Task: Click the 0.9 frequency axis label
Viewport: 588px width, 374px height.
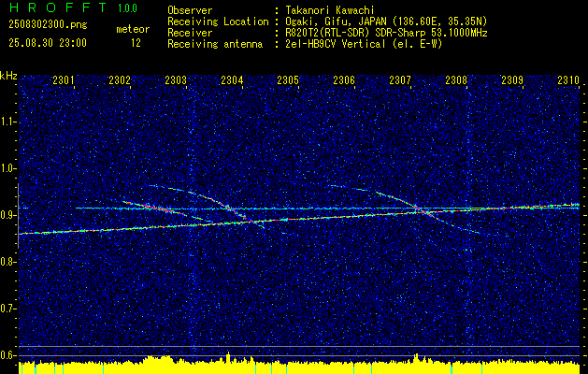Action: tap(8, 215)
